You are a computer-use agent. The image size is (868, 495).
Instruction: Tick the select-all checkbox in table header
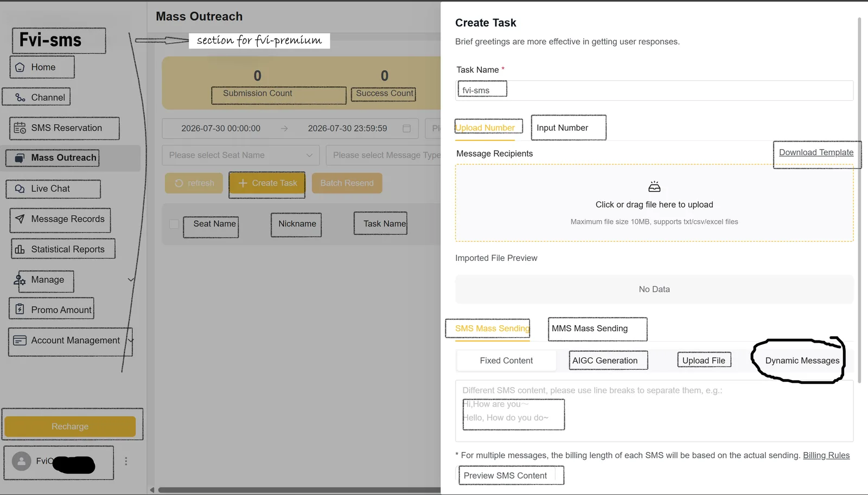coord(174,224)
